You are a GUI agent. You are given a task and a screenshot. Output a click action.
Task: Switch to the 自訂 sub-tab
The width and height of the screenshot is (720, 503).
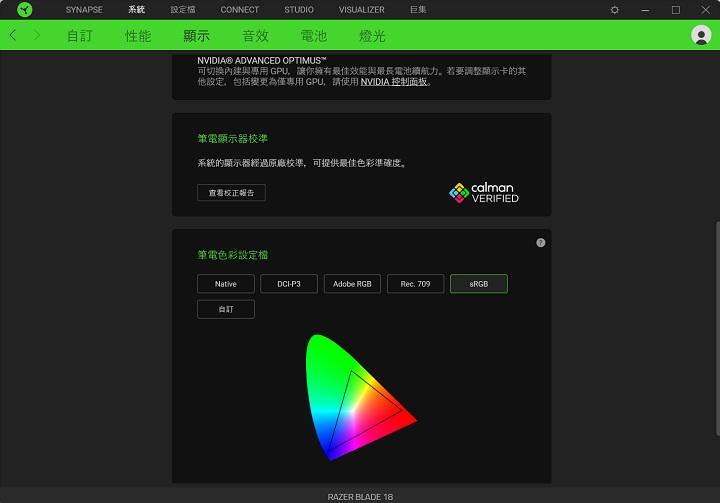[x=80, y=36]
